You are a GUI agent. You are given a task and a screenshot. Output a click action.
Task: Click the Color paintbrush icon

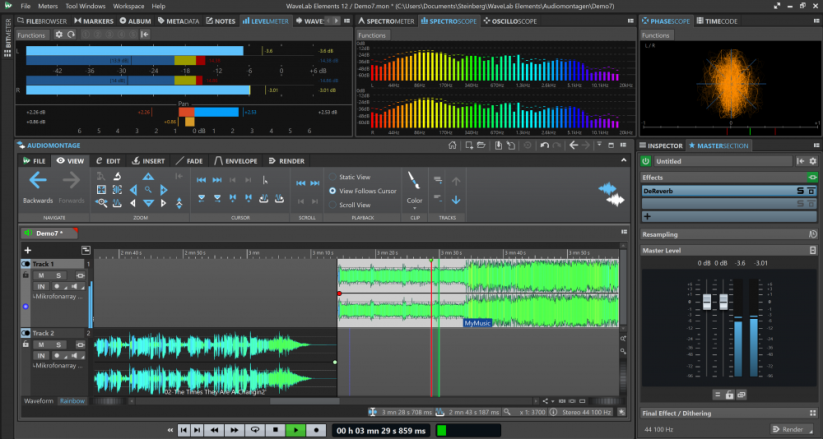pyautogui.click(x=414, y=181)
